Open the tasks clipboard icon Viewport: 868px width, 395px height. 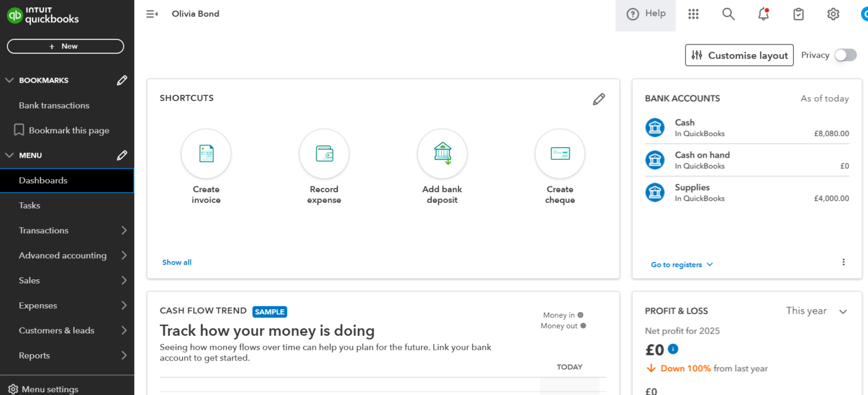click(798, 14)
